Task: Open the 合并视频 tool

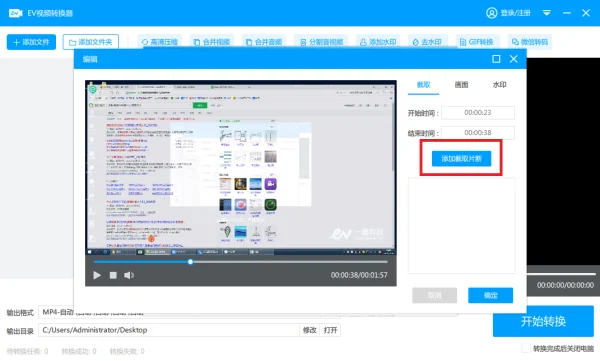Action: coord(212,42)
